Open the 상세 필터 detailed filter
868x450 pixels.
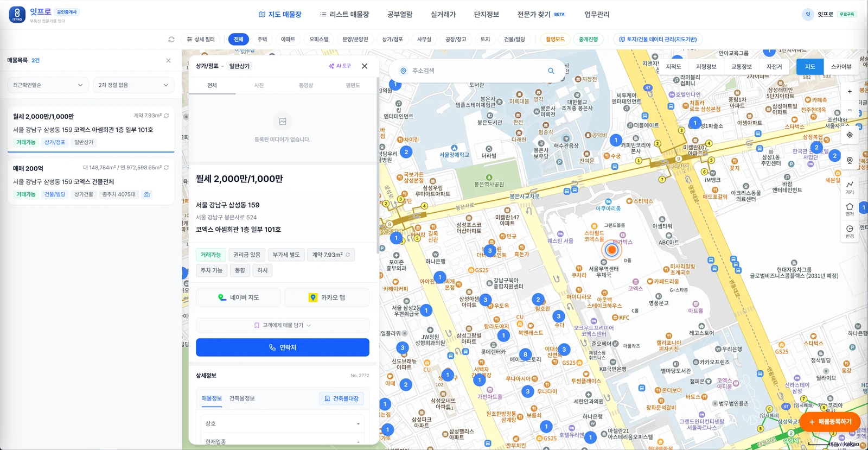pos(201,39)
